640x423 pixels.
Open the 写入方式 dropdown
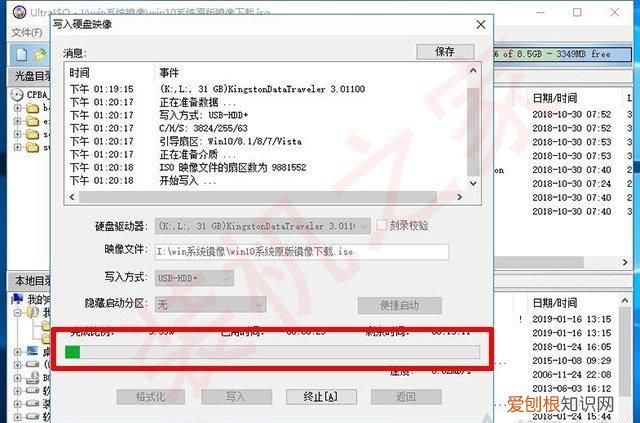194,278
